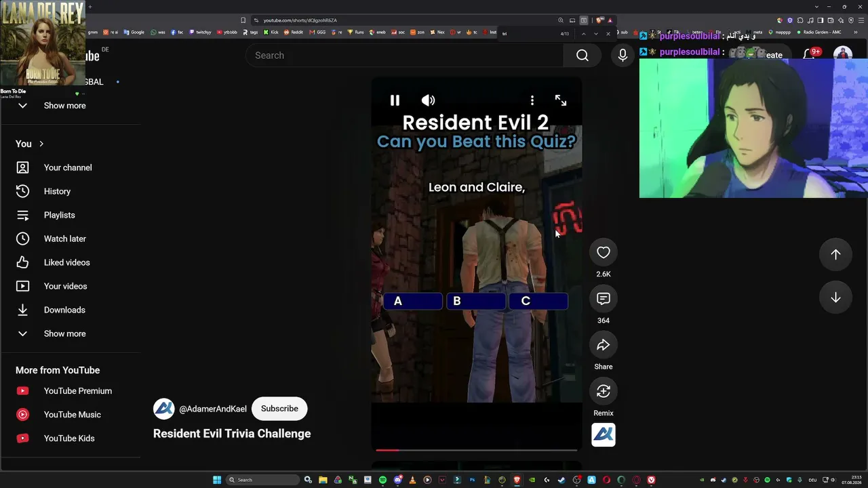Open the short's sound source thumbnail
This screenshot has width=868, height=488.
604,435
